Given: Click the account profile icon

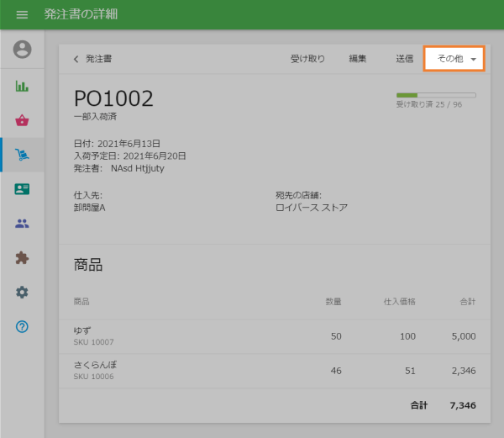Looking at the screenshot, I should point(22,50).
